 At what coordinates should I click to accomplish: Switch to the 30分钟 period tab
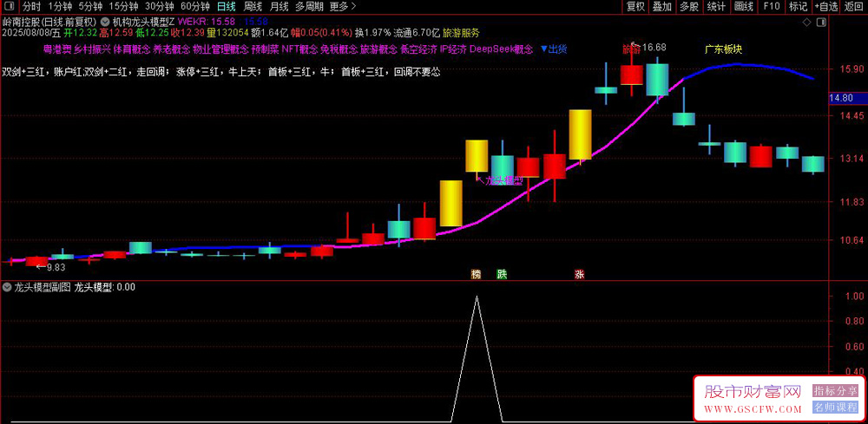pyautogui.click(x=160, y=7)
